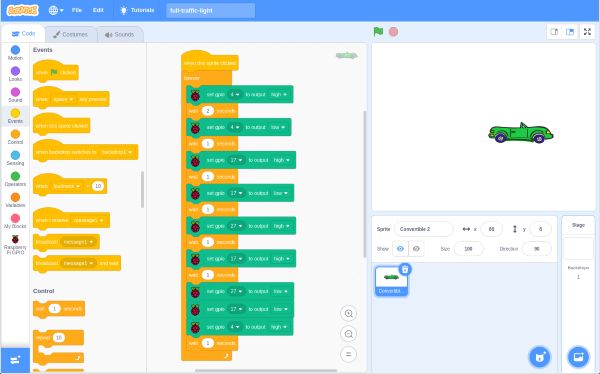Enter full screen stage mode
This screenshot has height=374, width=600.
click(x=587, y=32)
